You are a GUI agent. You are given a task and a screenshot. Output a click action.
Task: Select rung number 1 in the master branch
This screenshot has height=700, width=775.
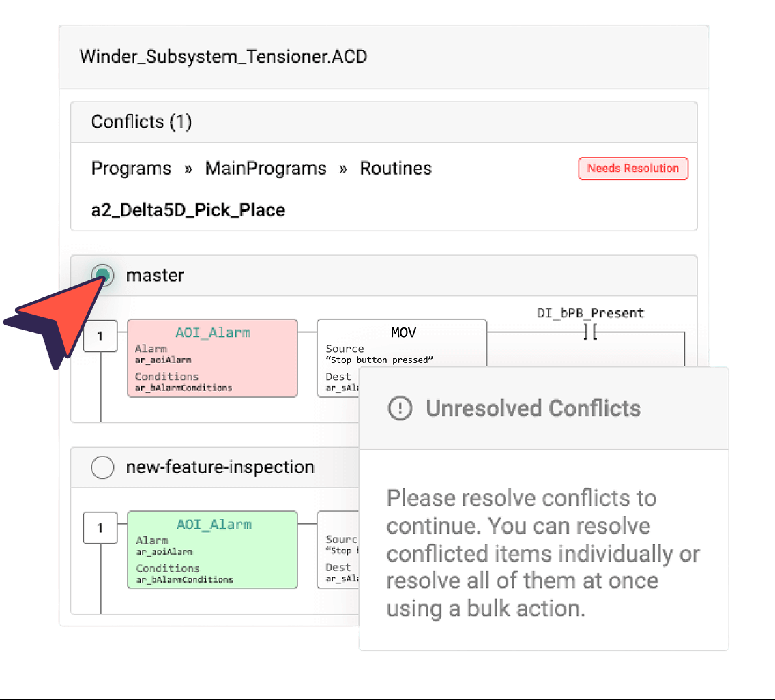(100, 336)
